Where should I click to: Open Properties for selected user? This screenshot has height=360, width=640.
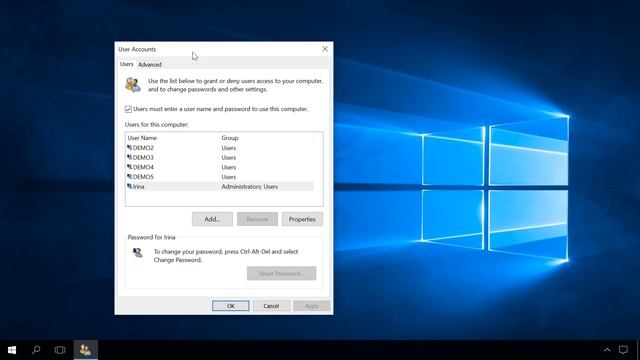pyautogui.click(x=302, y=219)
